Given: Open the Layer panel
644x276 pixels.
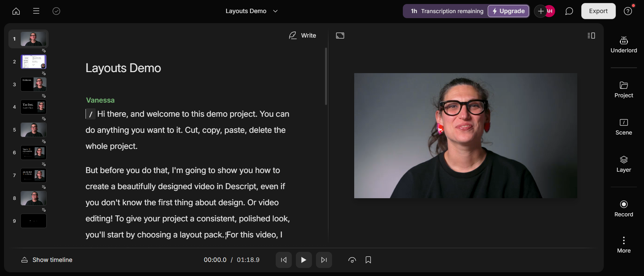Looking at the screenshot, I should point(624,164).
